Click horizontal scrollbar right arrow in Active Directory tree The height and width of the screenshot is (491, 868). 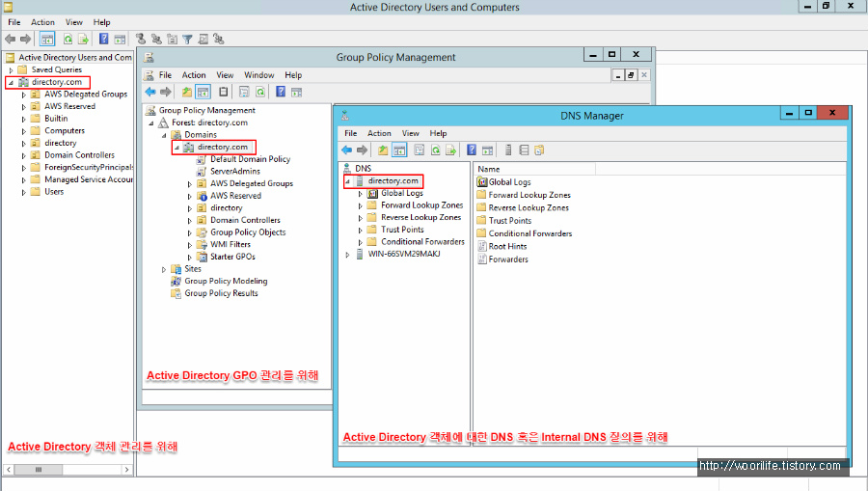pyautogui.click(x=126, y=470)
